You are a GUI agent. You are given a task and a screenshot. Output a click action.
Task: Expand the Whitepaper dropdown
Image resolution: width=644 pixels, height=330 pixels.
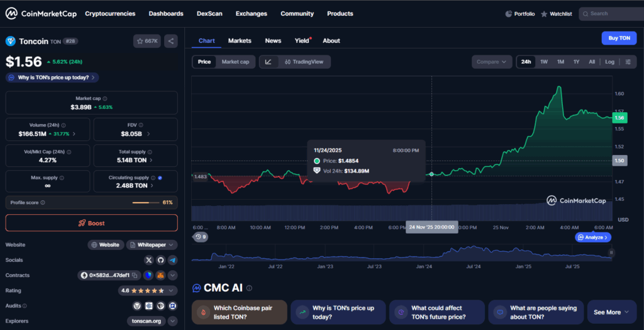pyautogui.click(x=152, y=244)
